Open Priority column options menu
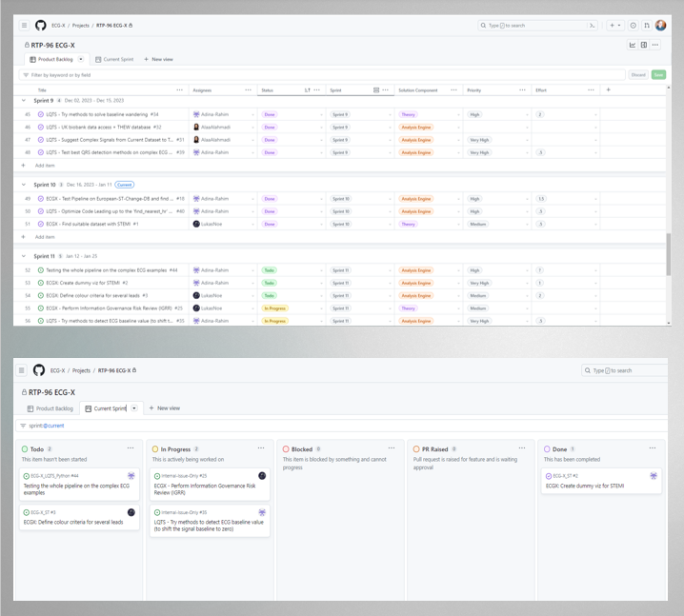 (x=522, y=89)
